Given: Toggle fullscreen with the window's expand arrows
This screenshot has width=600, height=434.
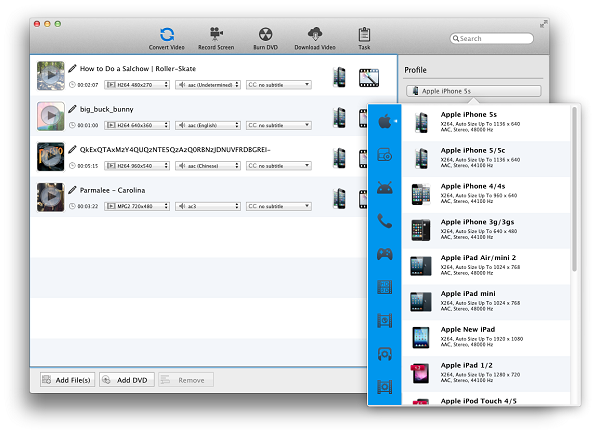Looking at the screenshot, I should click(x=543, y=24).
